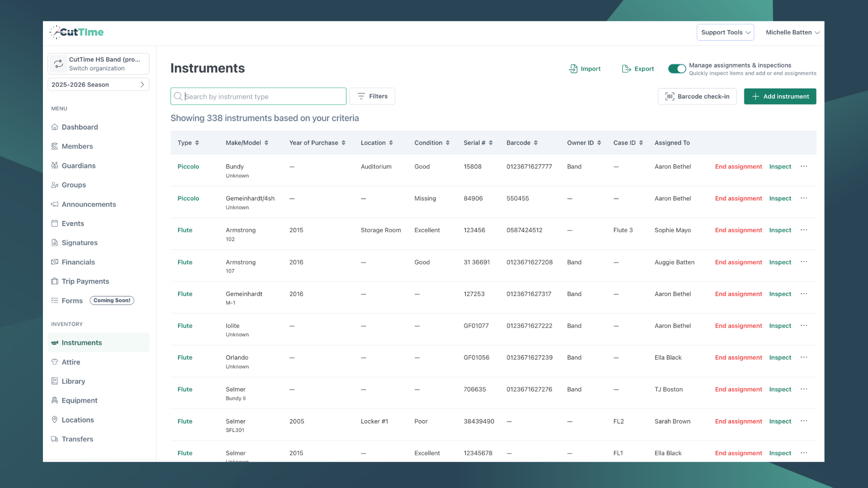This screenshot has height=488, width=868.
Task: Navigate to the Financials menu item
Action: (x=78, y=262)
